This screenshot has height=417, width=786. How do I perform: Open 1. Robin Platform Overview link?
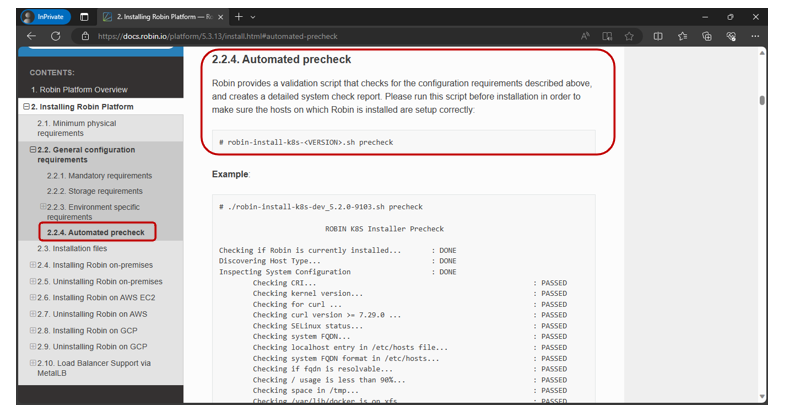79,90
